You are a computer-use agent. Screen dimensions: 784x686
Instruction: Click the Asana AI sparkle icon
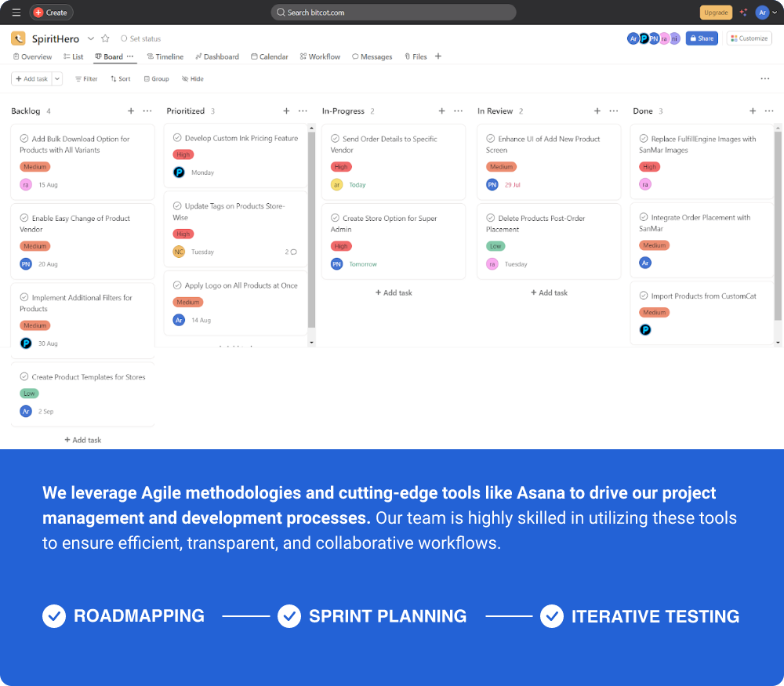point(743,13)
